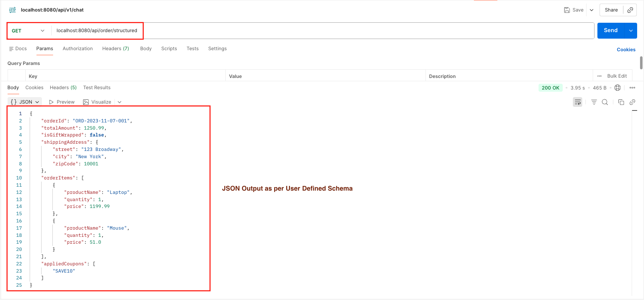Open the Tests tab
The height and width of the screenshot is (300, 644).
[193, 49]
